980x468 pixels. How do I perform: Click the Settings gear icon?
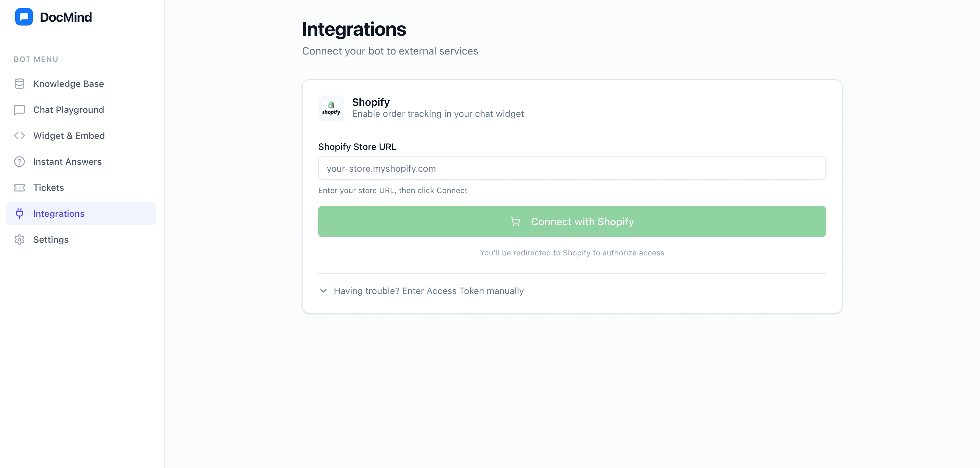[x=19, y=240]
